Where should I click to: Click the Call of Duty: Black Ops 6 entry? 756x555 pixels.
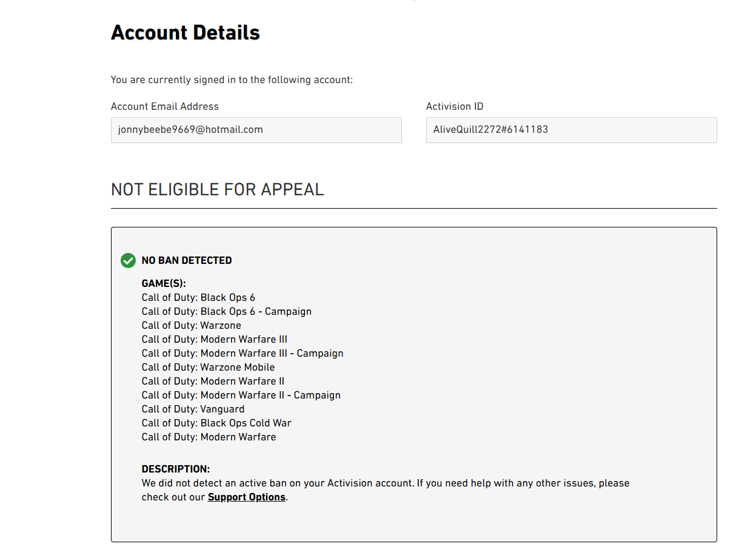point(198,297)
